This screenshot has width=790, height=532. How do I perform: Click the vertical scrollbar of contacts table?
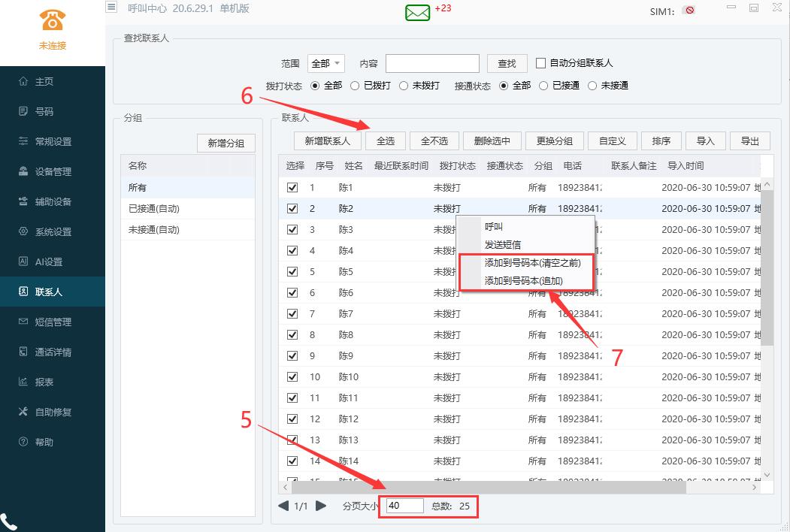pos(767,267)
